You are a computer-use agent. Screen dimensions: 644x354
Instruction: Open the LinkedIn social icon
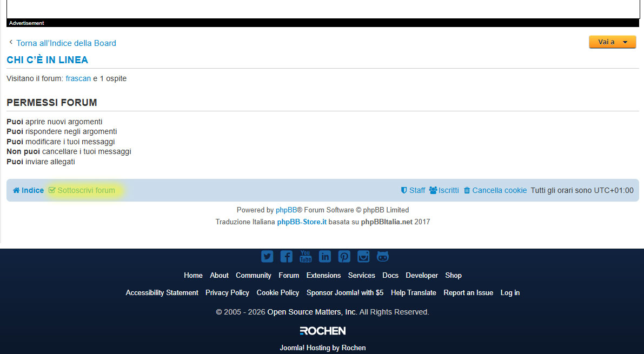pyautogui.click(x=325, y=257)
